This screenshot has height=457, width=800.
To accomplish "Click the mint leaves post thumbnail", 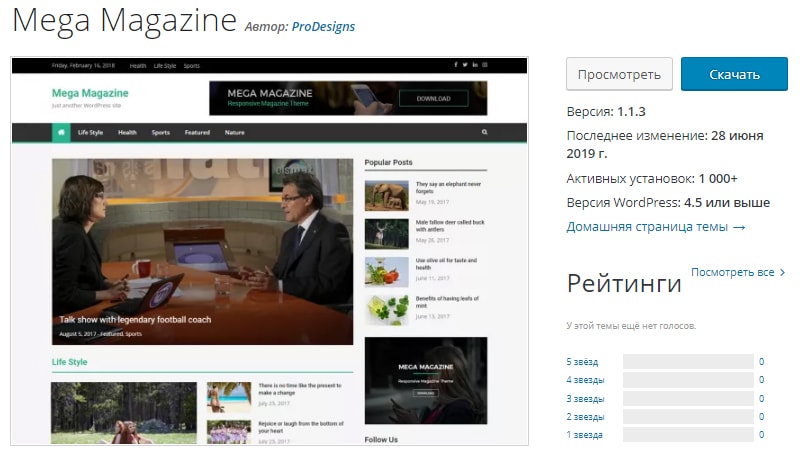I will tap(386, 310).
